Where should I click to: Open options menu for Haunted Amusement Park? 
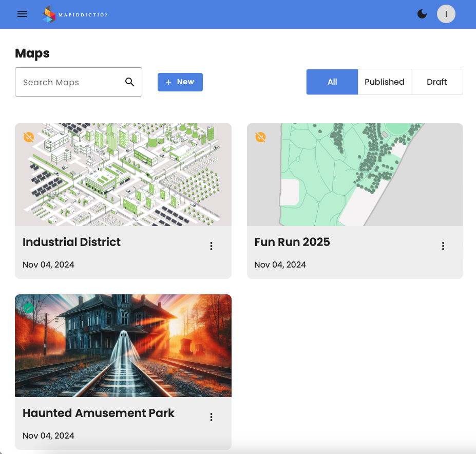click(211, 417)
